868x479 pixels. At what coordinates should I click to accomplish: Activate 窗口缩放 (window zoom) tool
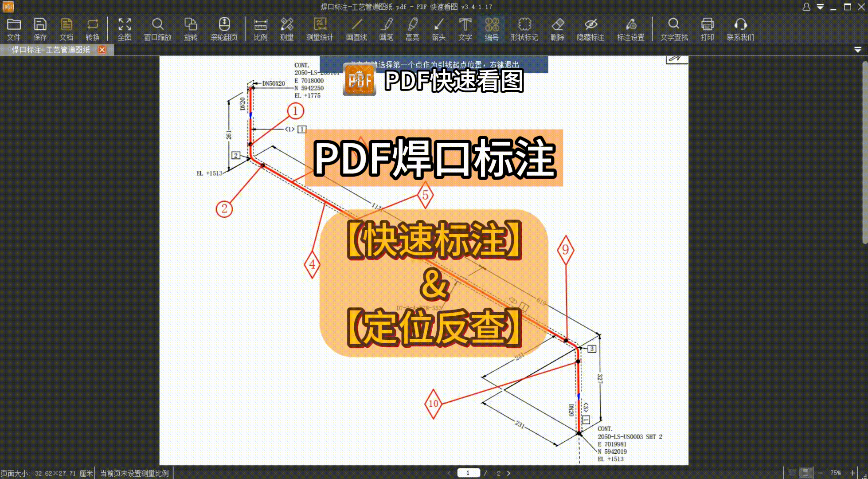click(x=157, y=29)
